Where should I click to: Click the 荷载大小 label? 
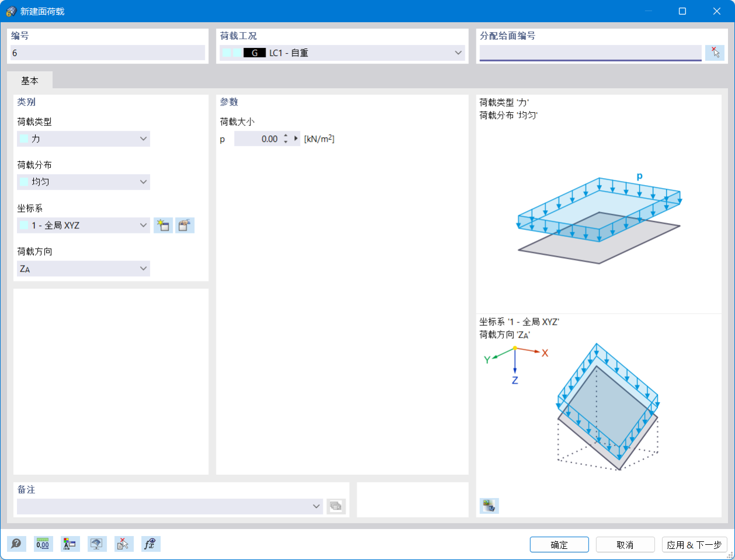point(237,121)
